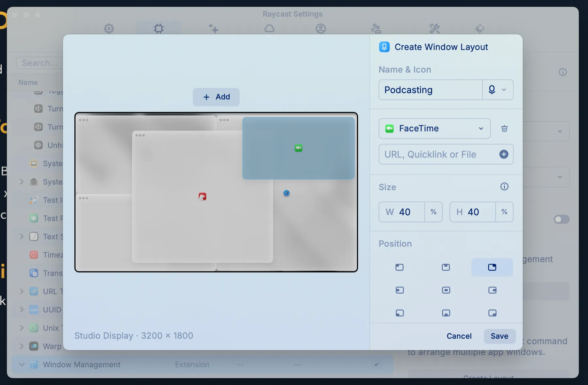Open the icon picker next to Podcasting

[x=497, y=90]
